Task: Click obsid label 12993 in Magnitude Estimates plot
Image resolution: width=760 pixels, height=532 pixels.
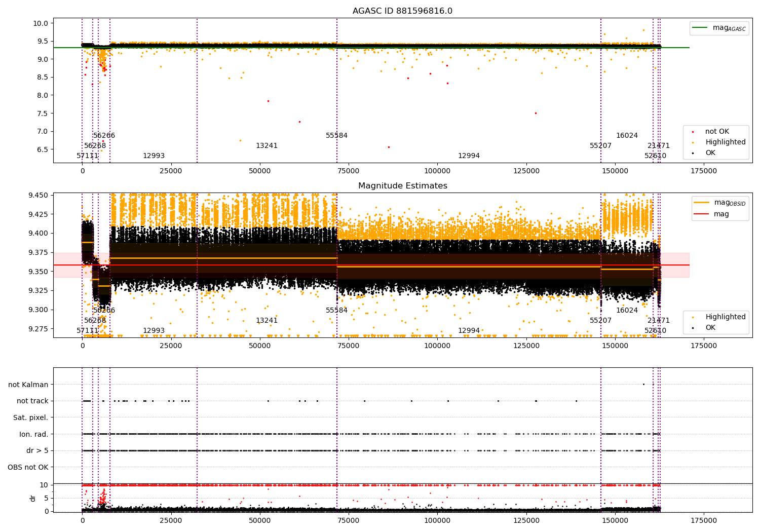Action: (x=154, y=331)
